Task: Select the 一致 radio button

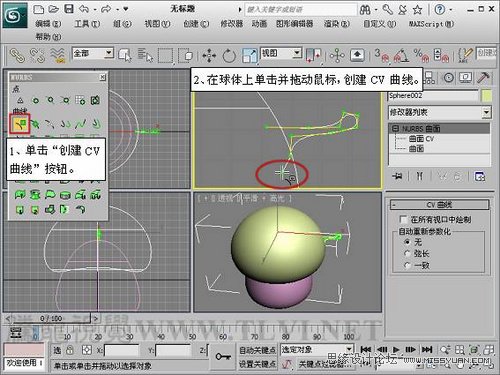Action: click(x=407, y=266)
